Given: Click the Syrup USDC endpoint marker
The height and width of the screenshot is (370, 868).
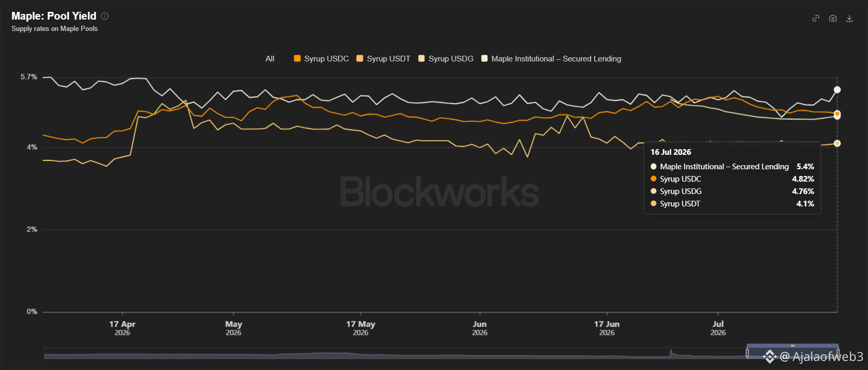Looking at the screenshot, I should (837, 114).
